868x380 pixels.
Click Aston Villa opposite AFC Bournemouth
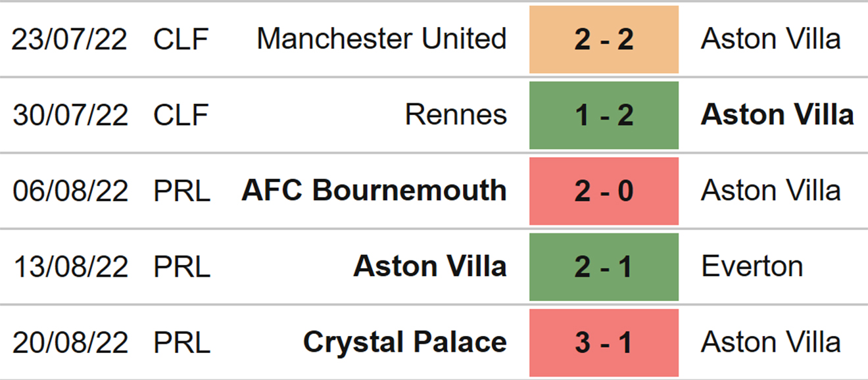click(771, 191)
